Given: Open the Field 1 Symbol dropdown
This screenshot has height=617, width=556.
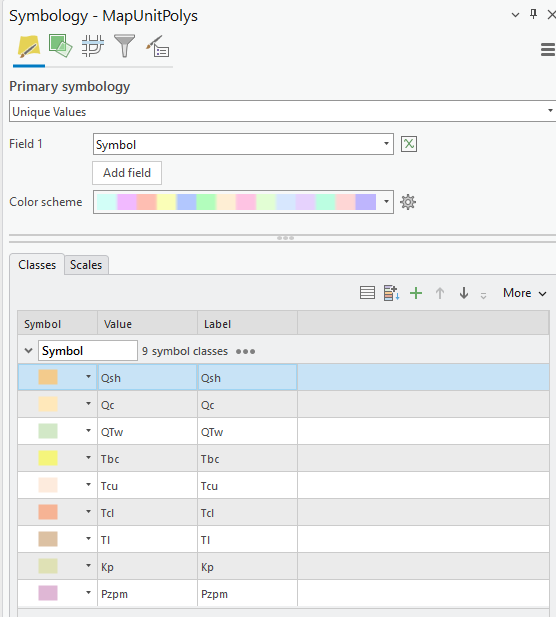Looking at the screenshot, I should (x=243, y=144).
